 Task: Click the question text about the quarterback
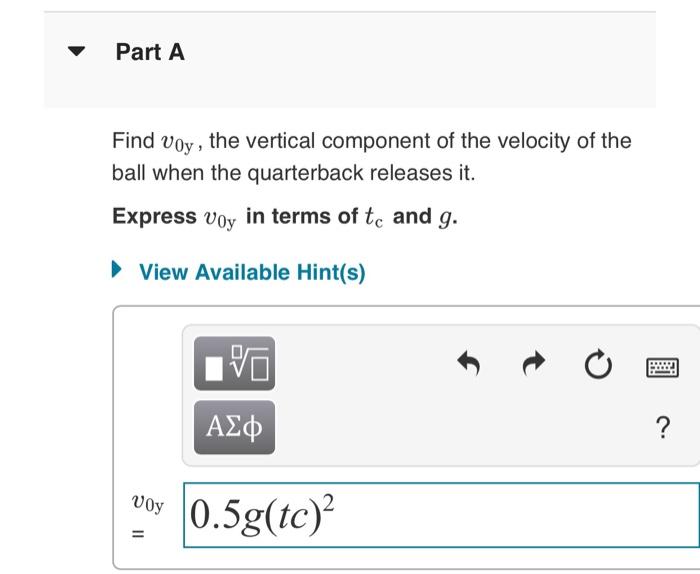[x=371, y=157]
